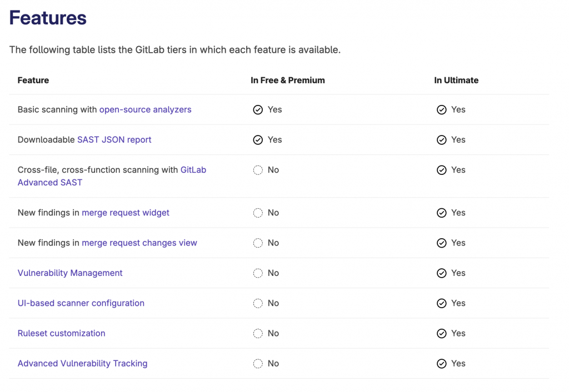Click Ultimate check icon for Advanced Vulnerability Tracking

[x=442, y=364]
